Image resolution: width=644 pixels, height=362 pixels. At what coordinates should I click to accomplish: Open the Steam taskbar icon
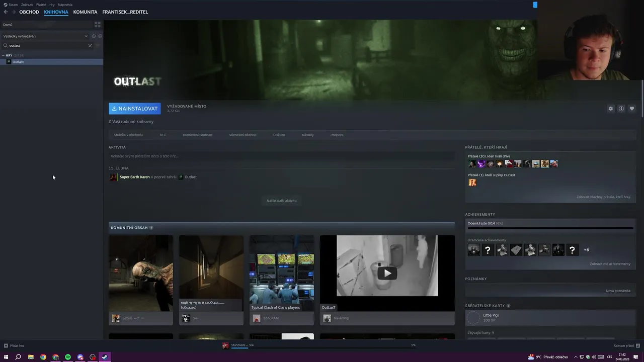pos(105,357)
